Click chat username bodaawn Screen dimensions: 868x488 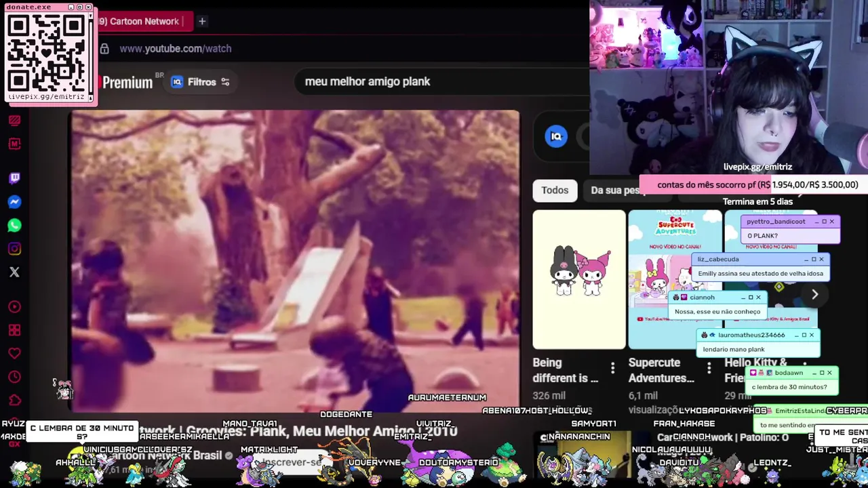(789, 373)
